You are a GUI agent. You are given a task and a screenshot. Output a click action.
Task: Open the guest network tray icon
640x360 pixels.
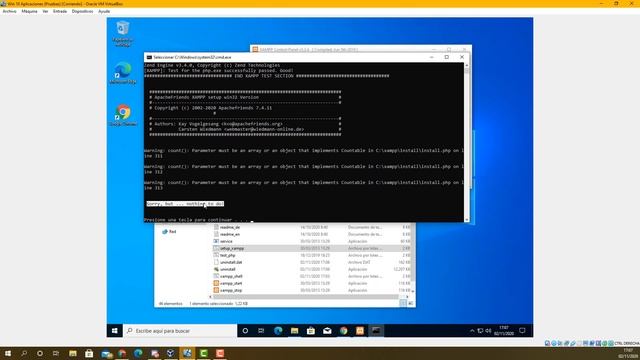[x=480, y=331]
